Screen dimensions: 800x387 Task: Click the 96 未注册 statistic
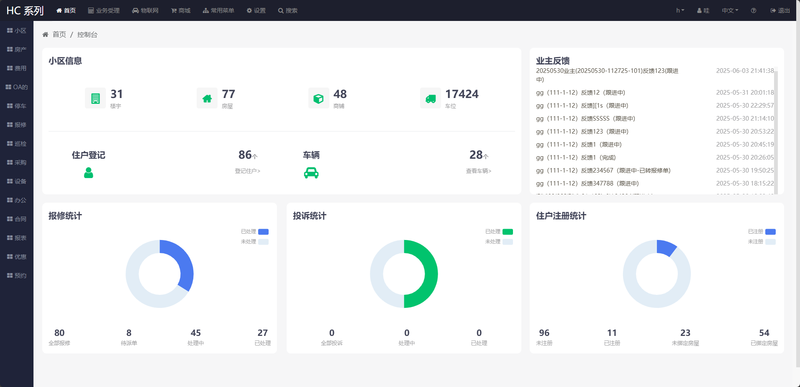[544, 337]
